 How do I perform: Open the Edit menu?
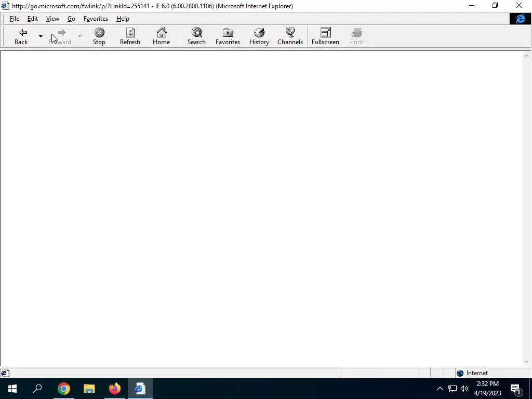(x=33, y=19)
